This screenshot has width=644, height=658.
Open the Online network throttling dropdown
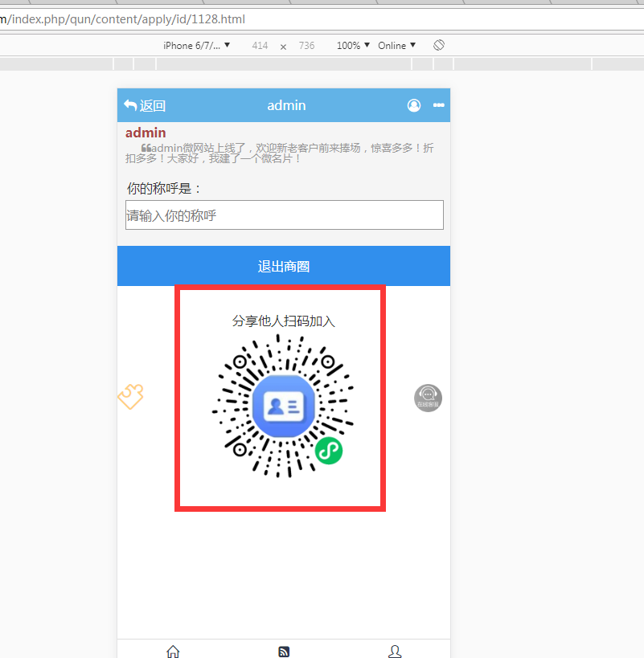tap(397, 46)
